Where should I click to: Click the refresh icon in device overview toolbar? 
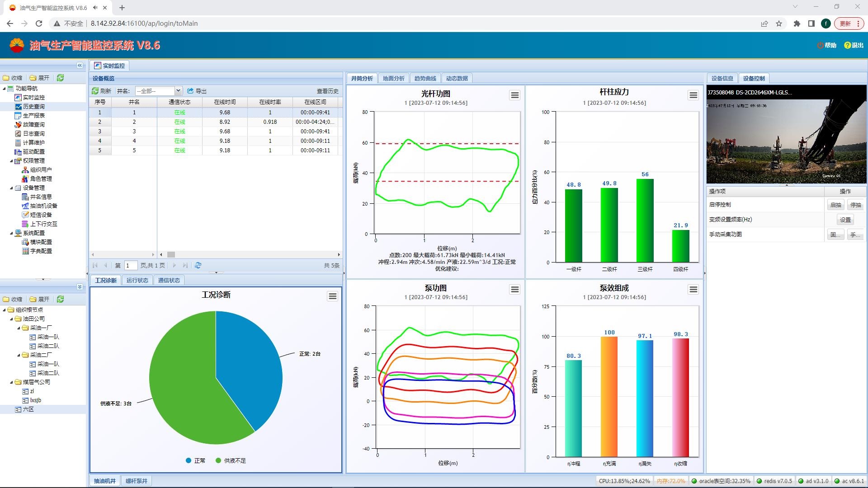tap(95, 91)
